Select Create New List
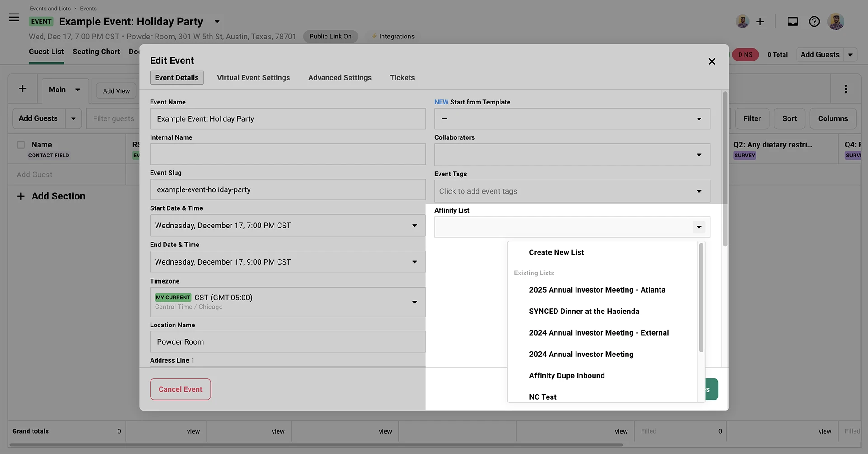The image size is (868, 454). coord(556,252)
